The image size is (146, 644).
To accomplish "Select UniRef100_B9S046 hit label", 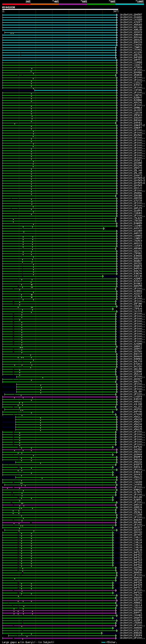I will 131,37.
